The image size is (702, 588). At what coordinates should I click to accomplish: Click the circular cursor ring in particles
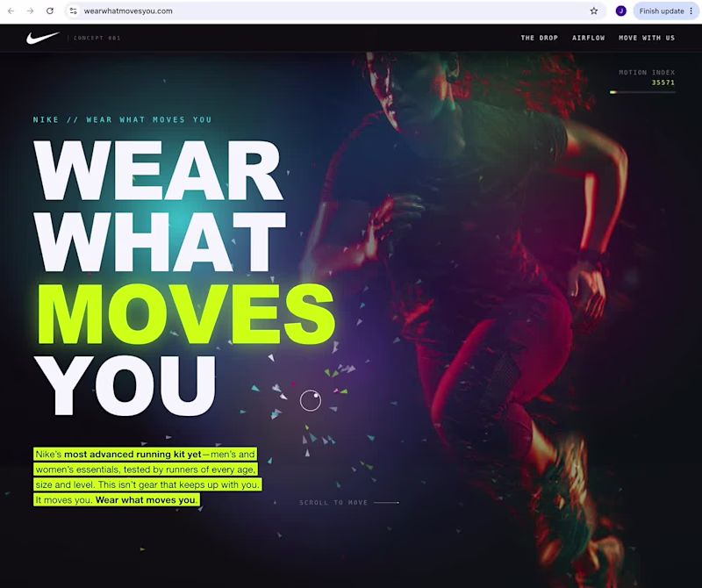point(311,400)
